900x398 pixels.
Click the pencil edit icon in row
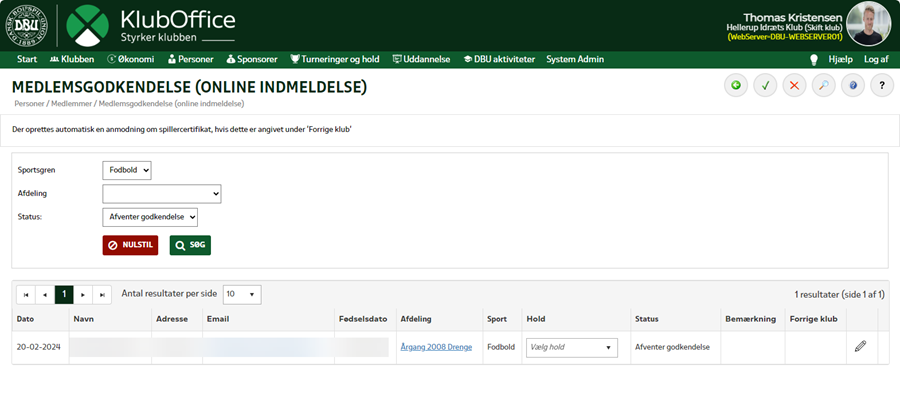tap(860, 346)
